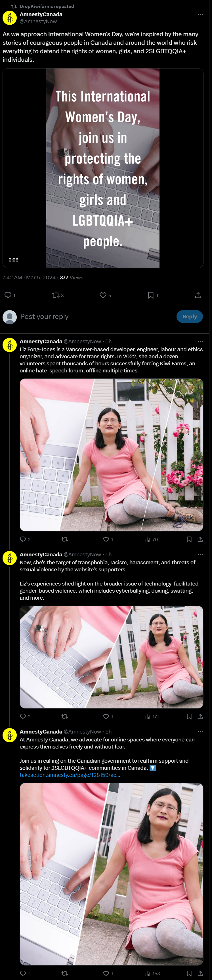Image resolution: width=212 pixels, height=980 pixels.
Task: Repost the main Women's Day post
Action: coord(58,295)
